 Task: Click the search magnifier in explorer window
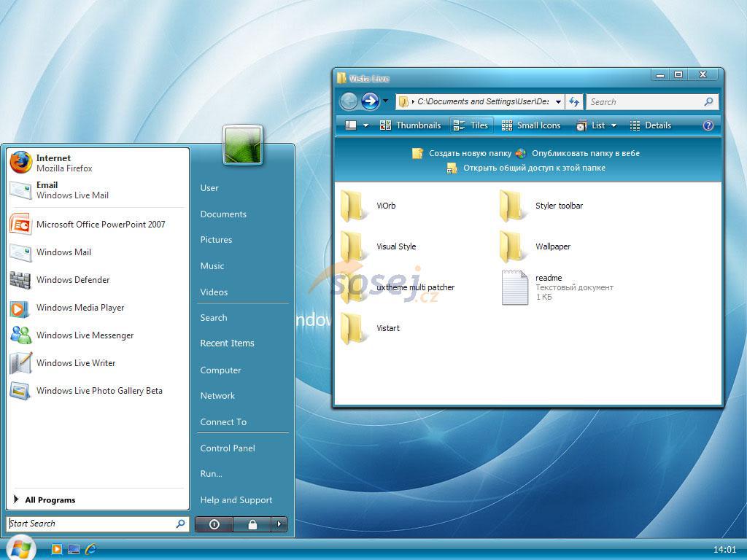click(x=708, y=101)
